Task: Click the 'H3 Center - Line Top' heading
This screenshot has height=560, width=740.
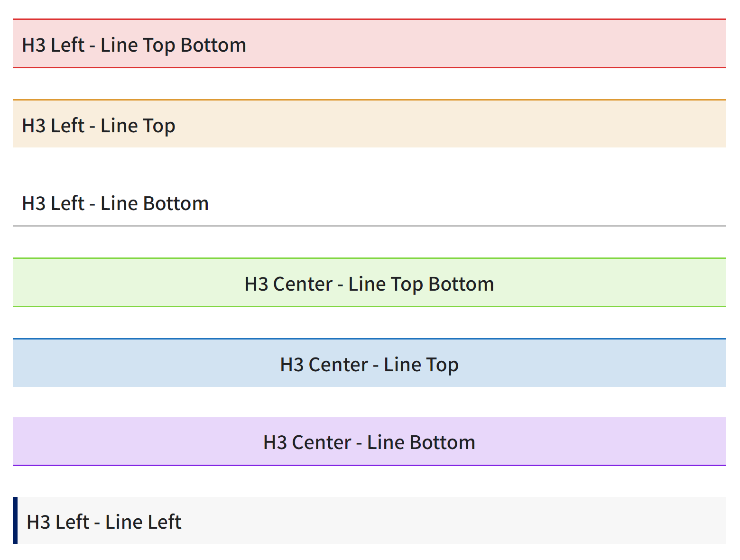Action: 369,363
